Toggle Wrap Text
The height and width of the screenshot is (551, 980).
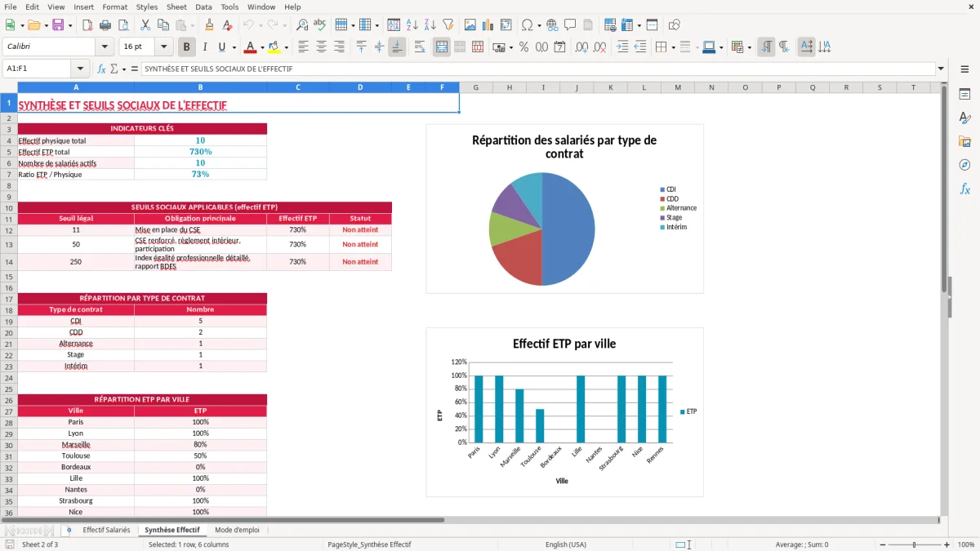pyautogui.click(x=420, y=47)
